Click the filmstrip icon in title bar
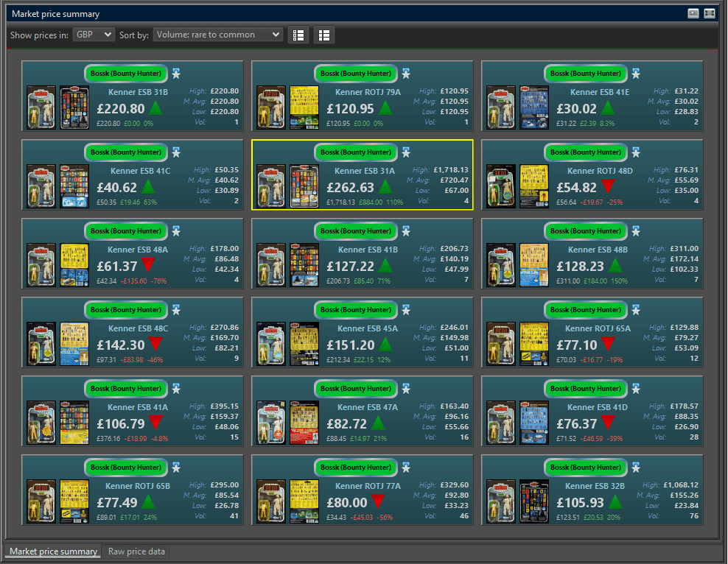The image size is (728, 564). [710, 13]
